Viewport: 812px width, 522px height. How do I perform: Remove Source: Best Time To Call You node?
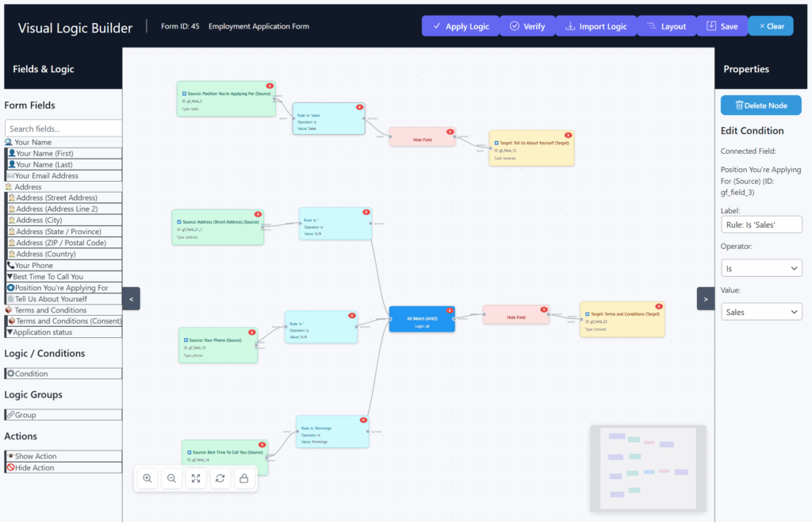[x=262, y=445]
